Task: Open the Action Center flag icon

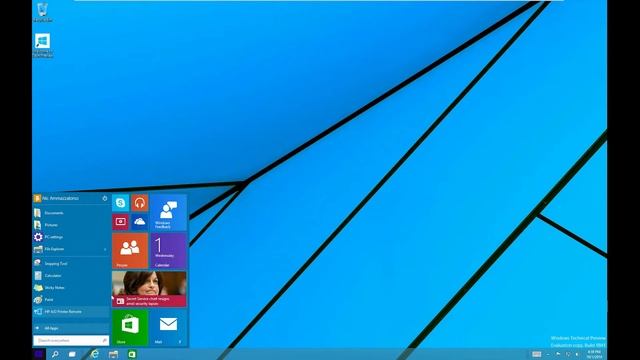Action: point(558,354)
